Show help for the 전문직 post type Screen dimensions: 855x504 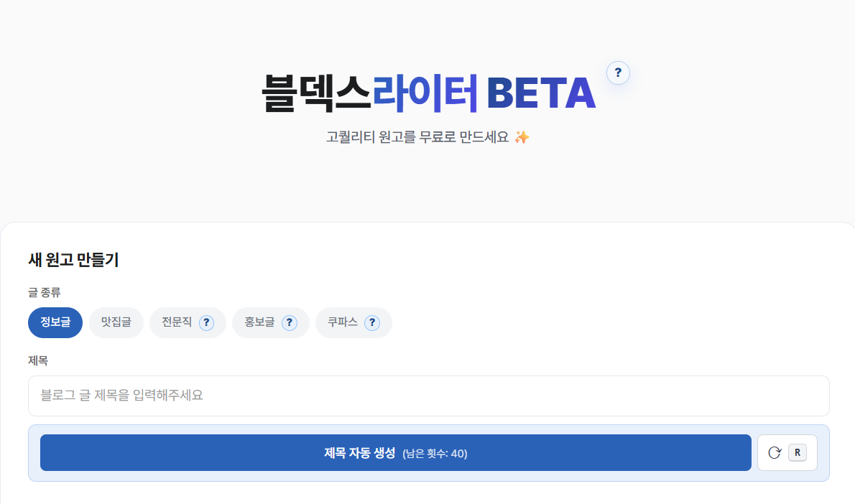coord(206,322)
